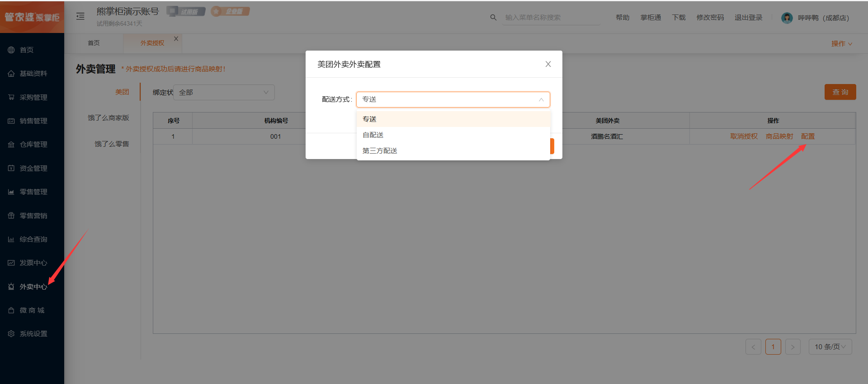Open the user avatar profile
The height and width of the screenshot is (384, 868).
pyautogui.click(x=787, y=18)
